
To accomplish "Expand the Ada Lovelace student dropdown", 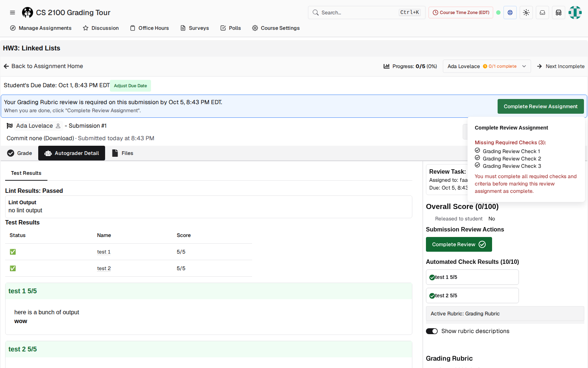I will coord(487,66).
